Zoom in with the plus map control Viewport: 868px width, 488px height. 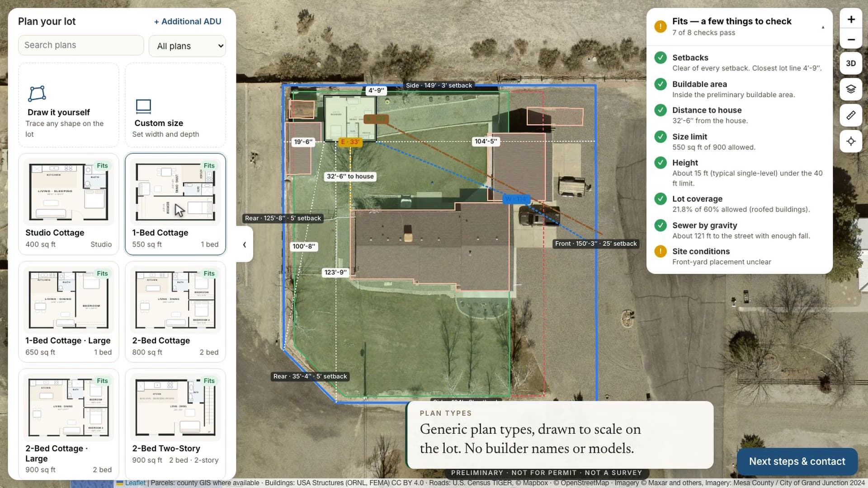pyautogui.click(x=851, y=19)
